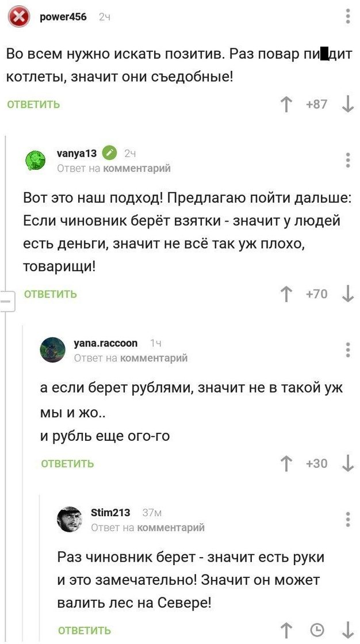Reply to yana.raccoon's comment
360x644 pixels.
pyautogui.click(x=67, y=463)
